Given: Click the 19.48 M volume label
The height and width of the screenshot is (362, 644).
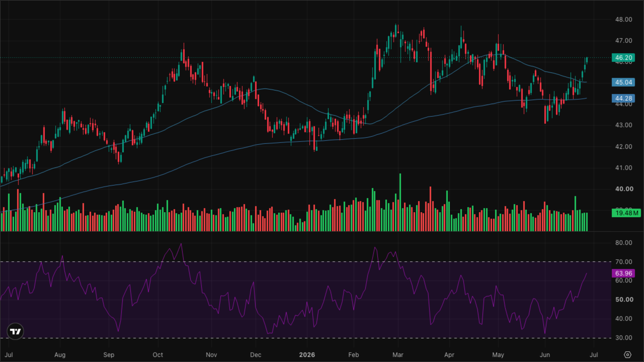Looking at the screenshot, I should click(x=626, y=213).
